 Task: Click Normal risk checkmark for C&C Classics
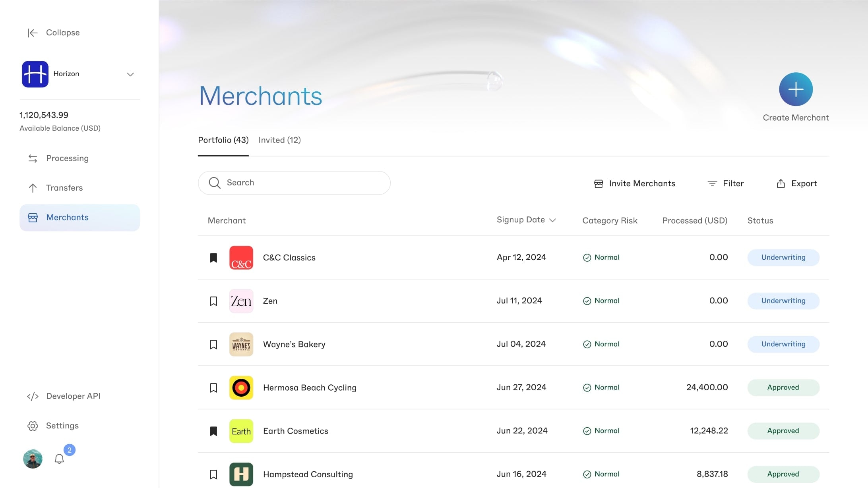click(x=587, y=258)
